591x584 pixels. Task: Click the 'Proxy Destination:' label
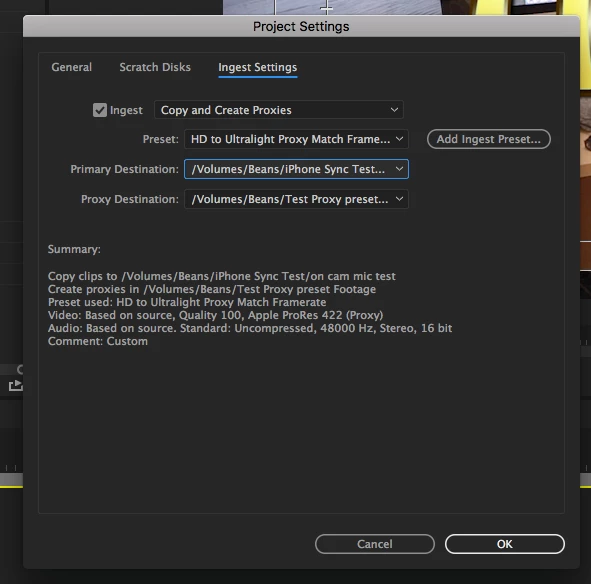click(130, 199)
